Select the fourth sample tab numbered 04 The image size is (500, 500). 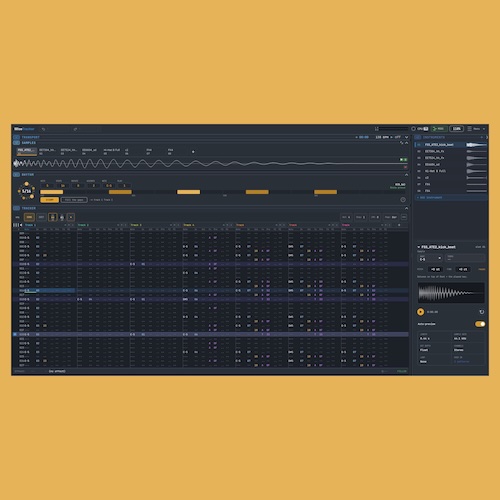tap(90, 151)
